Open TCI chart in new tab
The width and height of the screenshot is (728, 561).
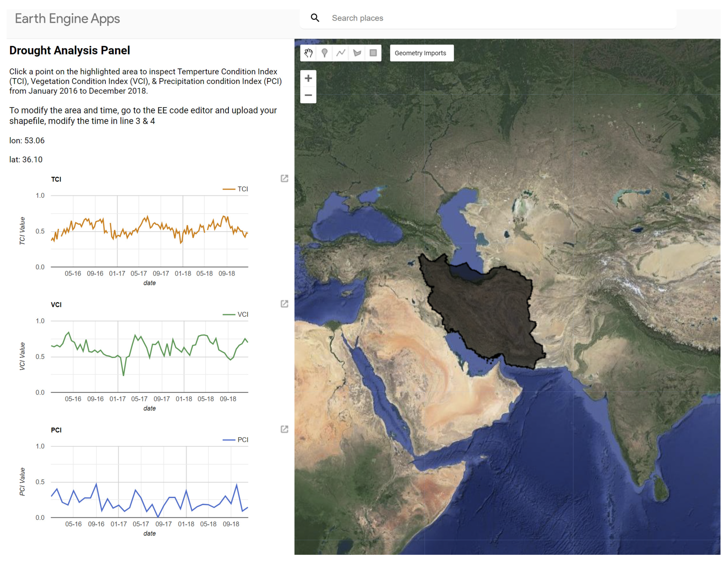284,178
